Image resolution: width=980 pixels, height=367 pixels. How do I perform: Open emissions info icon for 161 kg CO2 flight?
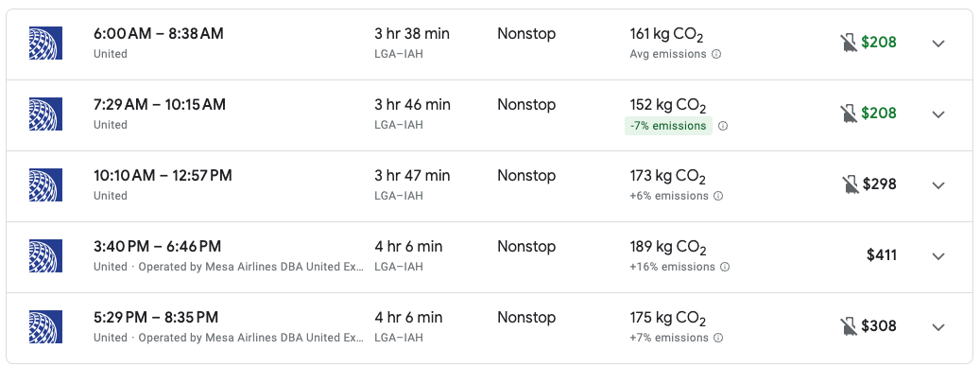716,55
